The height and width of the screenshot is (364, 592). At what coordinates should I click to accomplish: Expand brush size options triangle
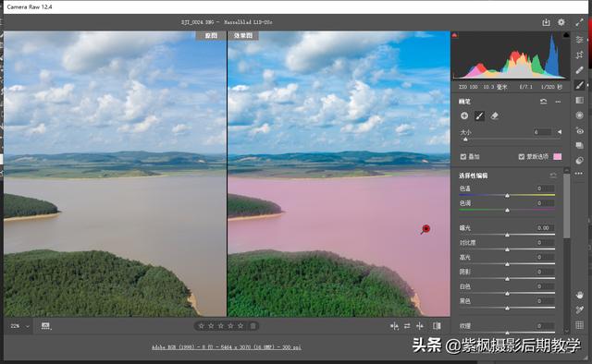click(560, 132)
